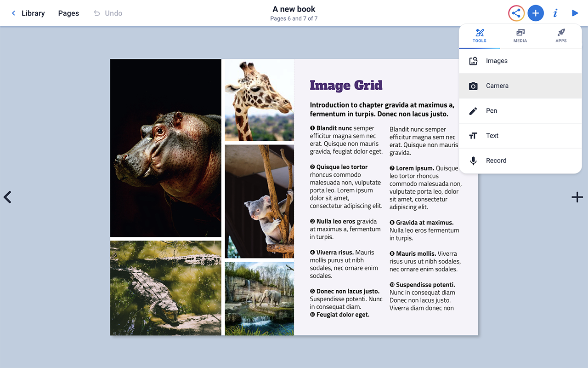Click the Feugiat dolor eget line
The image size is (588, 368).
pyautogui.click(x=339, y=315)
